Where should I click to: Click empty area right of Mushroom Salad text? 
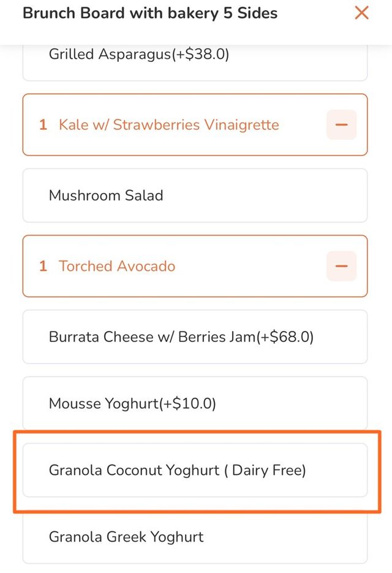[265, 195]
